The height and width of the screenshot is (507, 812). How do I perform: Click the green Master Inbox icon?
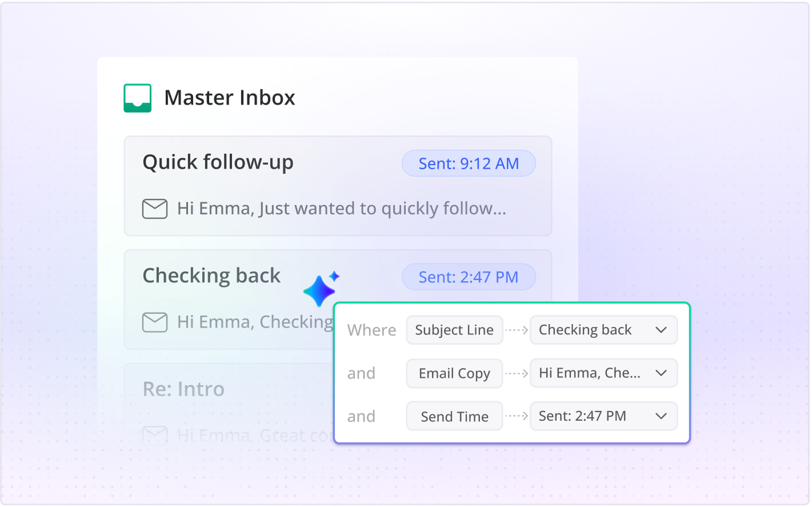(x=138, y=98)
